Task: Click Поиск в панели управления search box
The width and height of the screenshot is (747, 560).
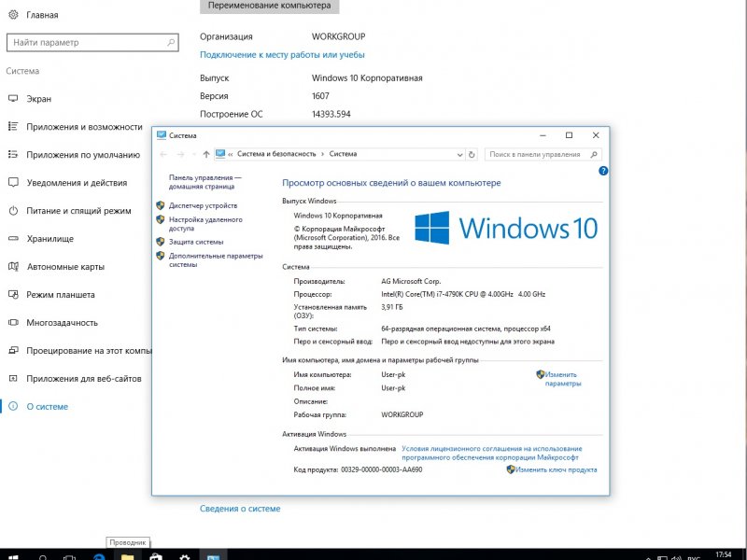Action: pos(543,154)
